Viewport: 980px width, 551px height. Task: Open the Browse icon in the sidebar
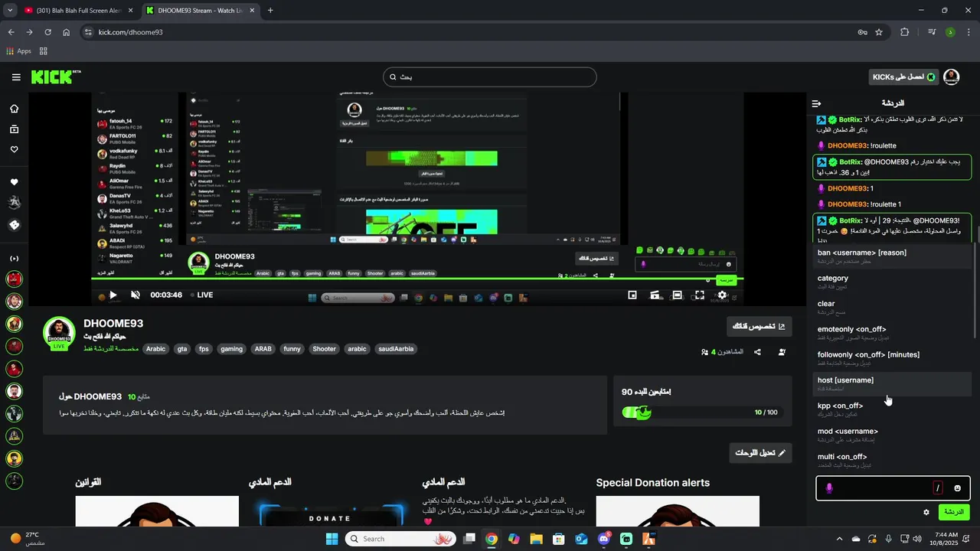coord(14,129)
